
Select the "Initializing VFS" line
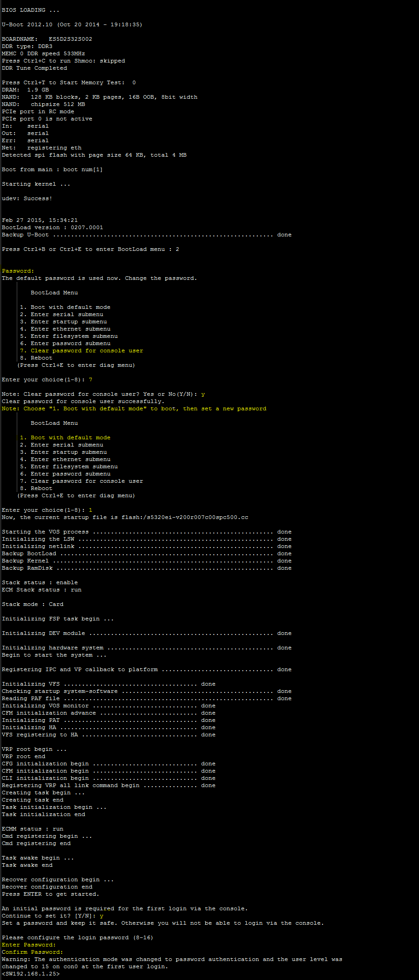click(109, 684)
